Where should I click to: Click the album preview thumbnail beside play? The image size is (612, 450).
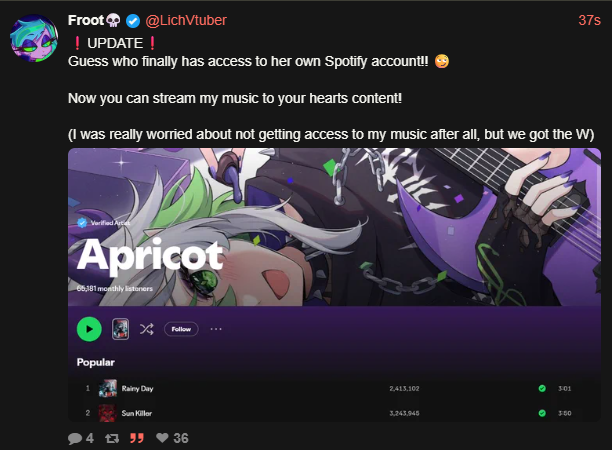(121, 329)
